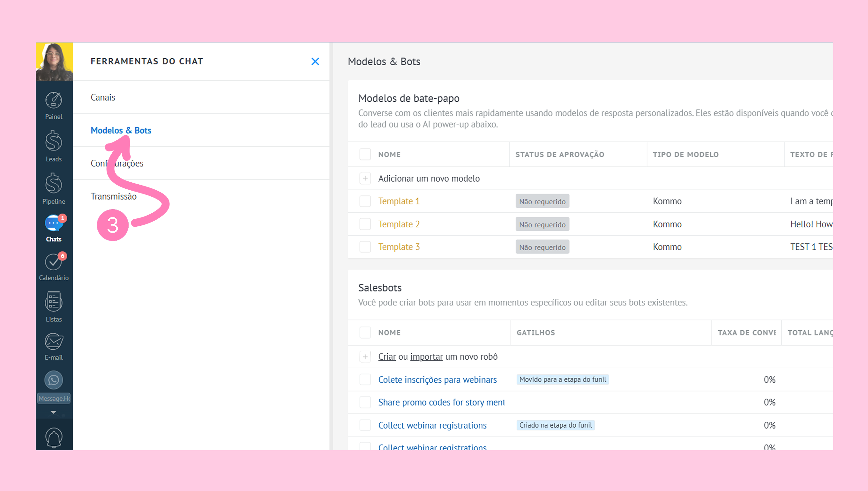Click the importar link
Image resolution: width=868 pixels, height=491 pixels.
427,357
